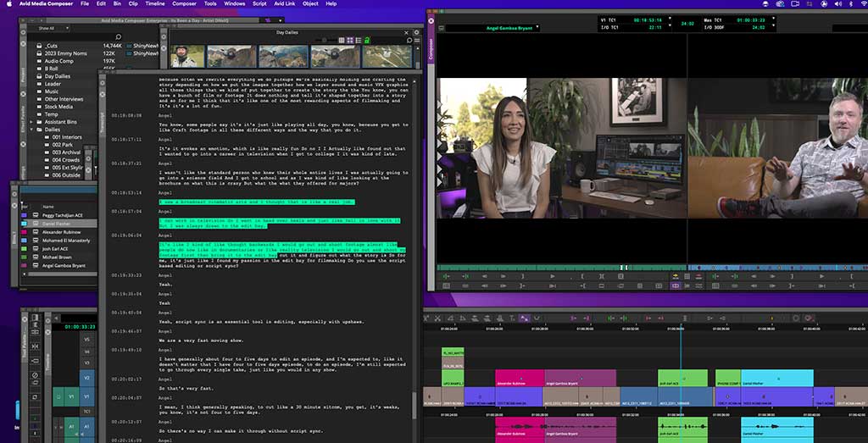This screenshot has height=443, width=868.
Task: Click the purple highlighted button under the Composer monitors
Action: click(x=676, y=285)
